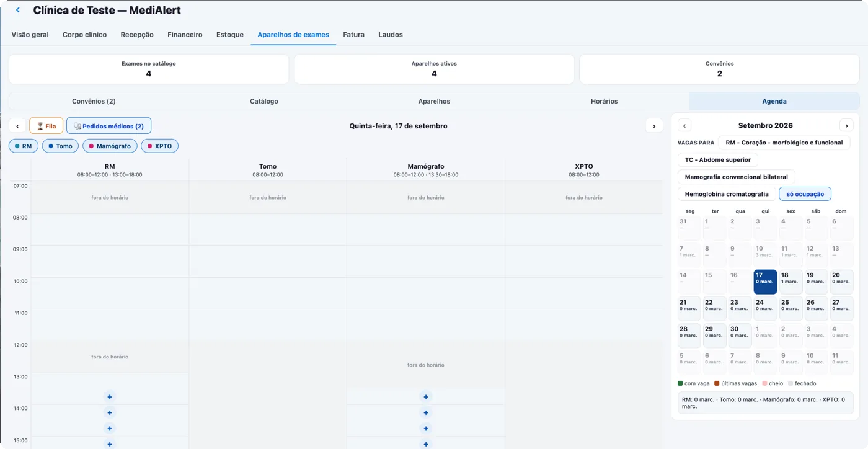Go to next day in agenda

tap(654, 126)
